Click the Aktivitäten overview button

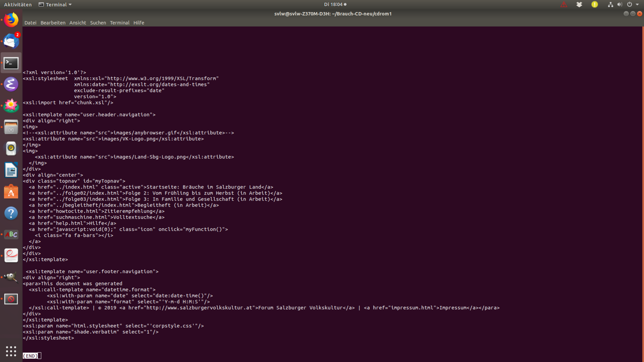coord(18,4)
